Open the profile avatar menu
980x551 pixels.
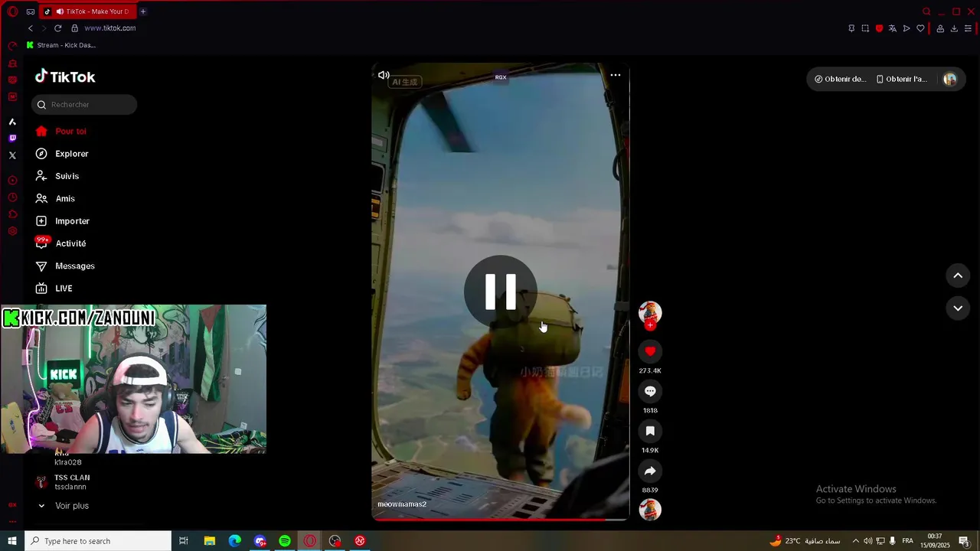[950, 79]
